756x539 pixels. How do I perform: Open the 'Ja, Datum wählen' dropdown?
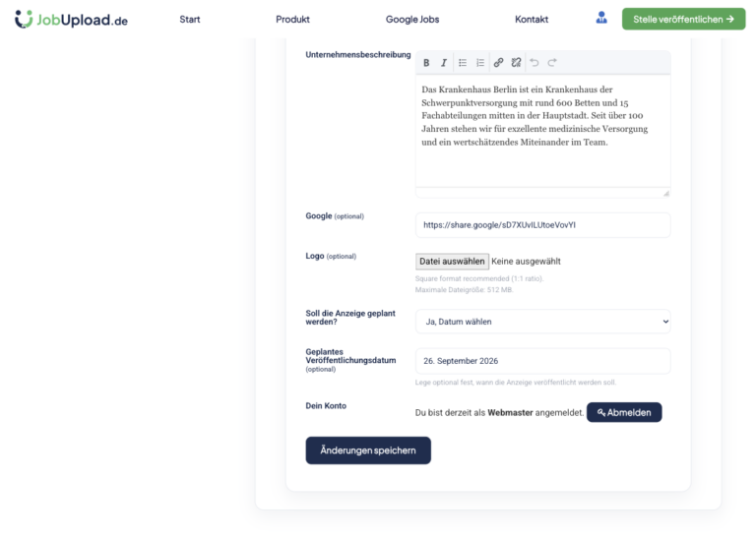[x=543, y=322]
